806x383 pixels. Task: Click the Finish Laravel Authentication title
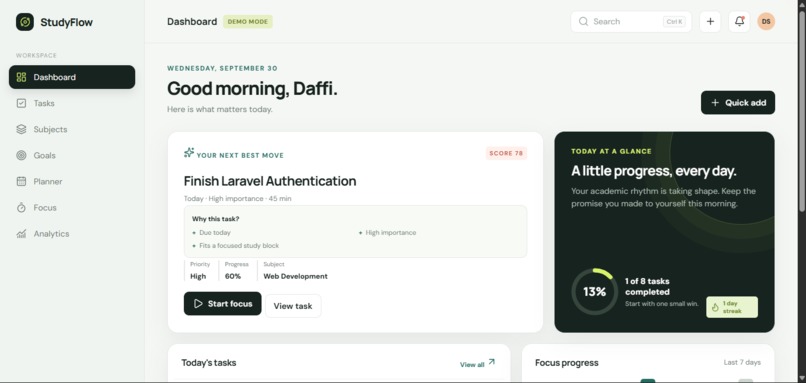270,181
